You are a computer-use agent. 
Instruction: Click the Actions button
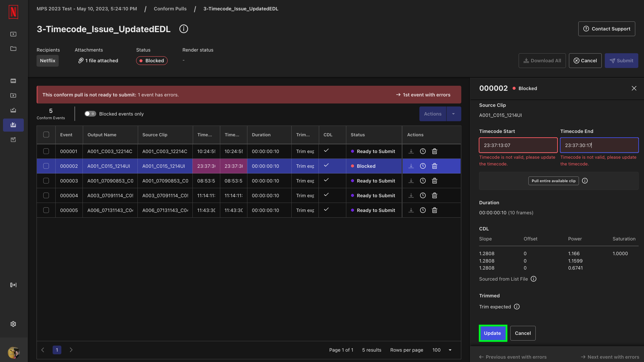tap(433, 114)
